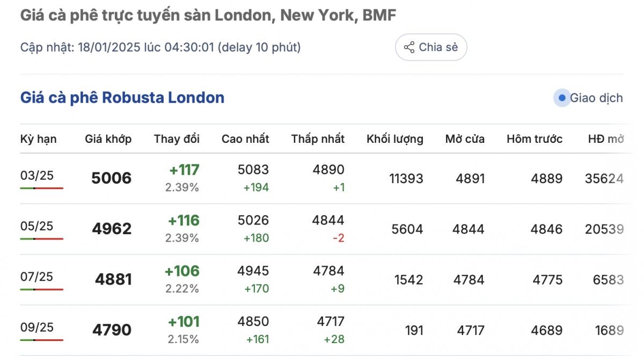Click the Thấp nhất column header
644x356 pixels.
click(318, 139)
